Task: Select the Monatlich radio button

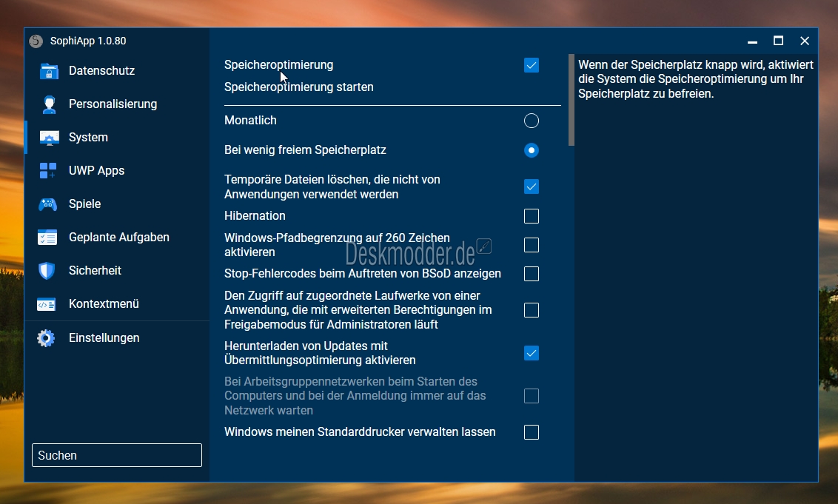Action: coord(532,121)
